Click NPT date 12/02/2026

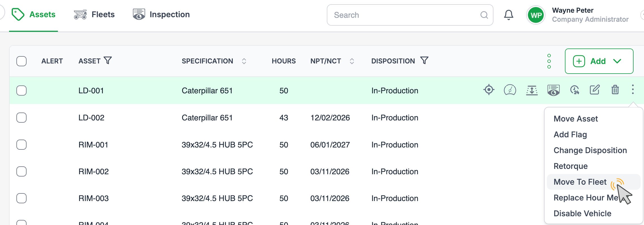pos(330,118)
